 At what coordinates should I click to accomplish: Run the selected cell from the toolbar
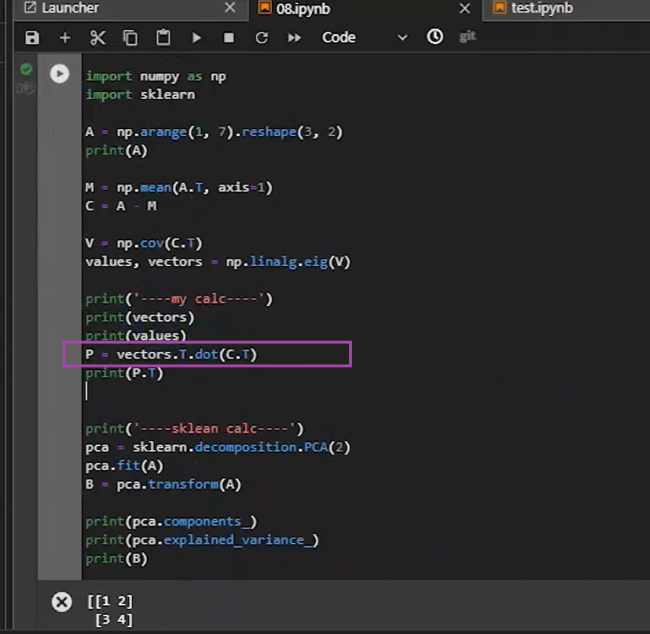[196, 38]
